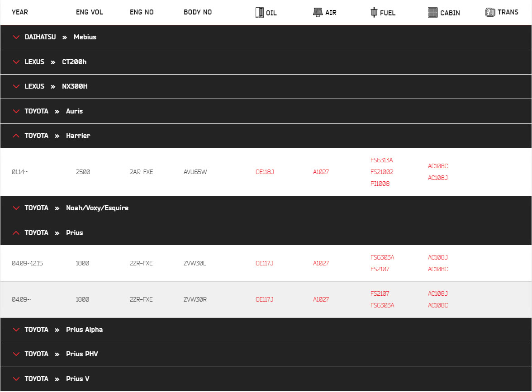Open air filter A1027 in Harrier row
This screenshot has height=392, width=532.
pyautogui.click(x=321, y=172)
